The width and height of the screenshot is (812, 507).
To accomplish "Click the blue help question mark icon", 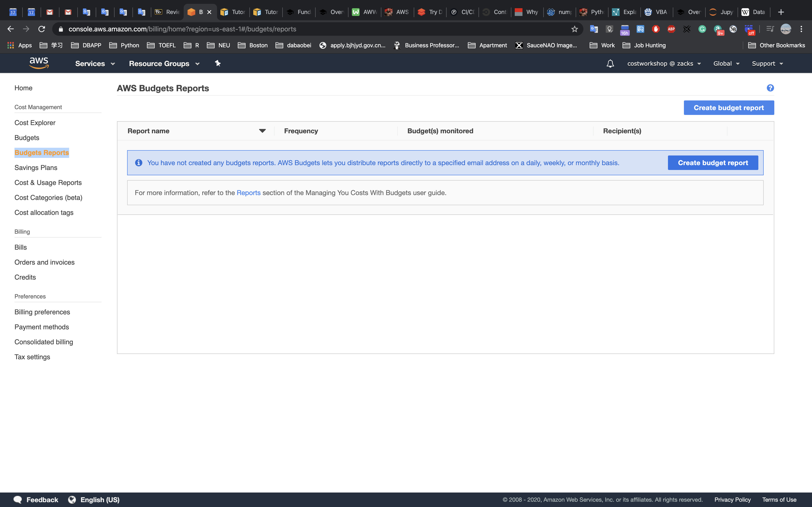I will pyautogui.click(x=770, y=88).
